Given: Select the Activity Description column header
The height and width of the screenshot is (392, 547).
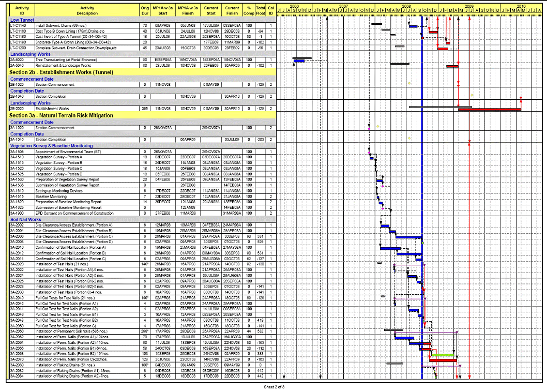Looking at the screenshot, I should coord(87,10).
